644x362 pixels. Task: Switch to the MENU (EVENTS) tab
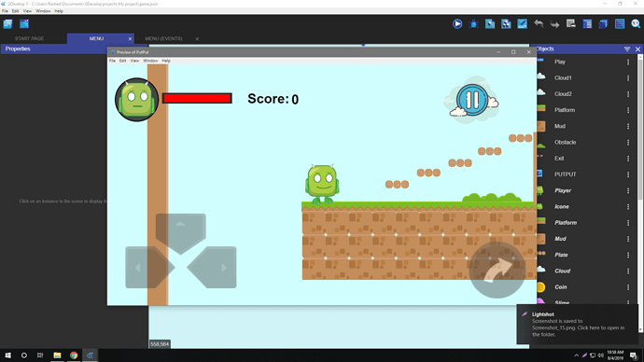(x=163, y=38)
